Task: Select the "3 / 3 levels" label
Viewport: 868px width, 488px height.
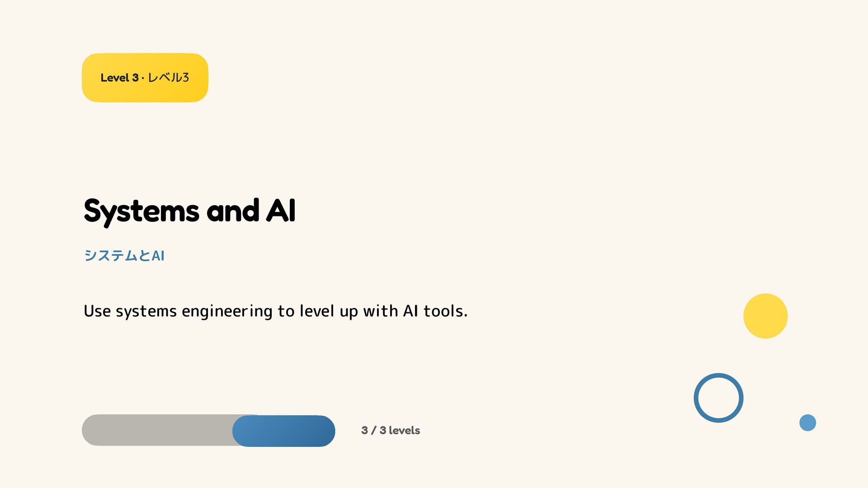Action: coord(391,430)
